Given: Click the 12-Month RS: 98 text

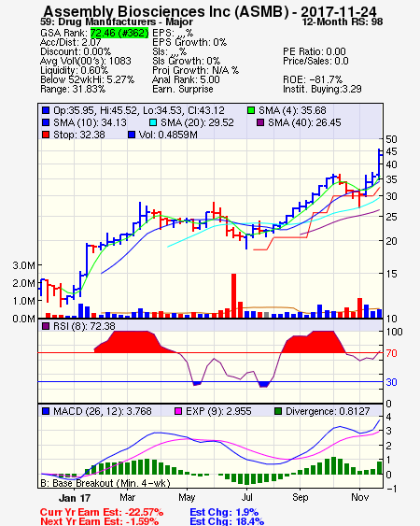Looking at the screenshot, I should click(x=343, y=21).
